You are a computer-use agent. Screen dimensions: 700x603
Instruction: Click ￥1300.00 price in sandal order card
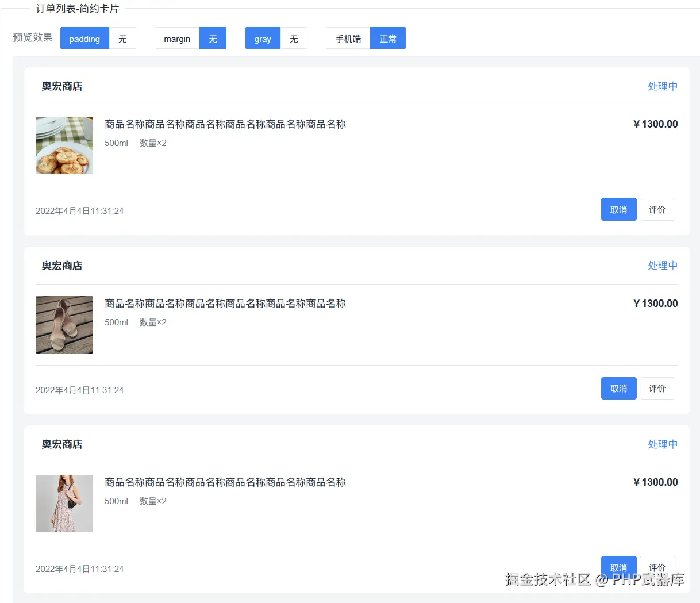[655, 304]
